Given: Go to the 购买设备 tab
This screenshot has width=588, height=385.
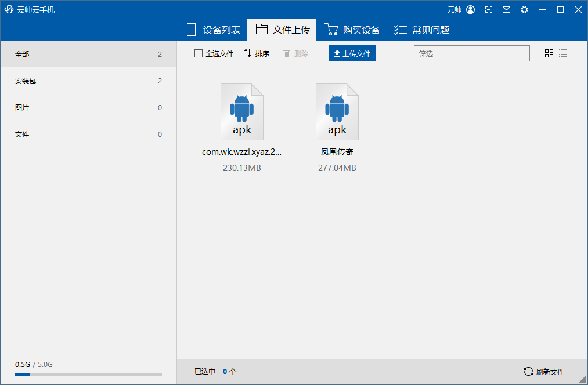Looking at the screenshot, I should 352,30.
